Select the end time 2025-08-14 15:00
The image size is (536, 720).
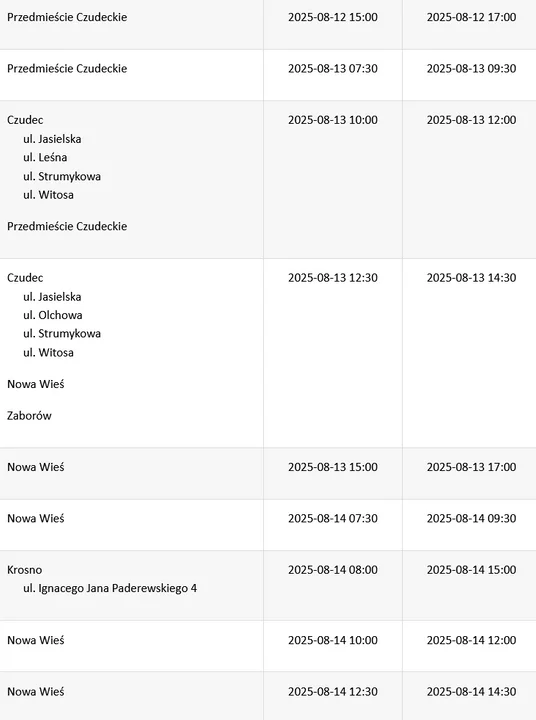click(x=471, y=570)
